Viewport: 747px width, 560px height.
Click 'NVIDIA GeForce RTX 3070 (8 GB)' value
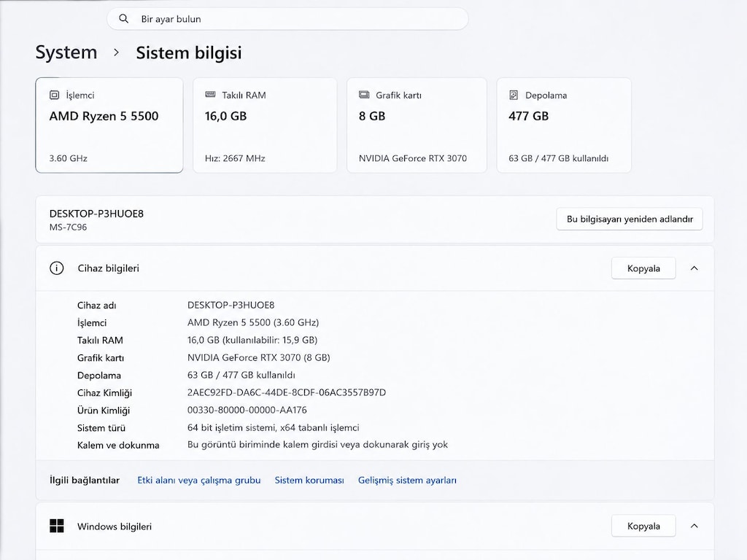coord(259,357)
